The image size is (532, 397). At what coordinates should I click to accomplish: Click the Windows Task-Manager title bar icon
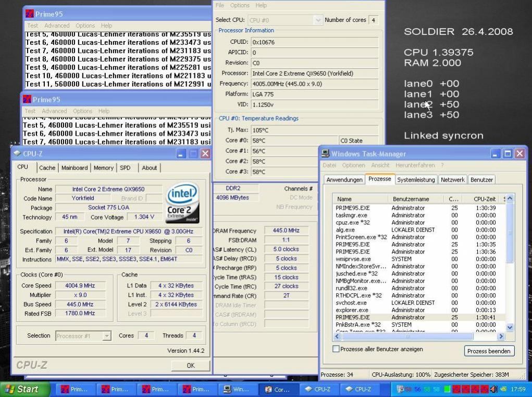(x=325, y=154)
